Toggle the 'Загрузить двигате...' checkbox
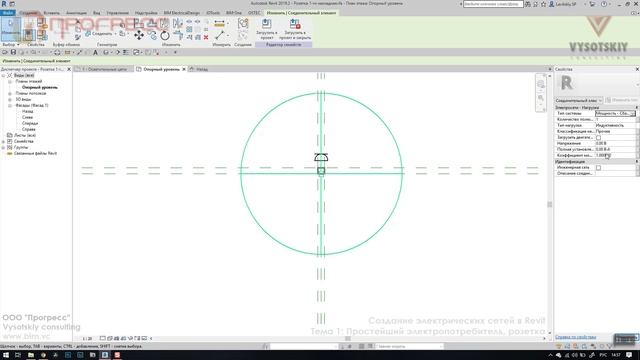640x360 pixels. tap(598, 138)
